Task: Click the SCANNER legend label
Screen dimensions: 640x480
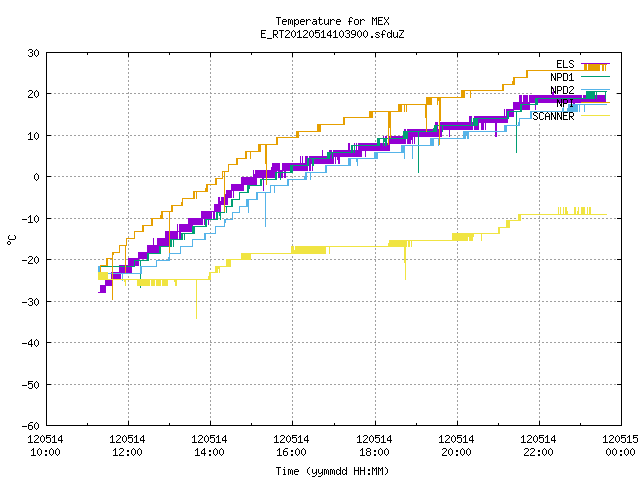Action: (x=553, y=116)
